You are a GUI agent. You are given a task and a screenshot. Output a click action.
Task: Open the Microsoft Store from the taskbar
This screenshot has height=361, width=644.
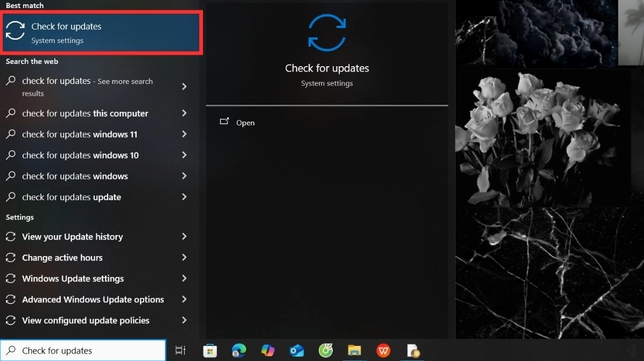click(x=210, y=351)
